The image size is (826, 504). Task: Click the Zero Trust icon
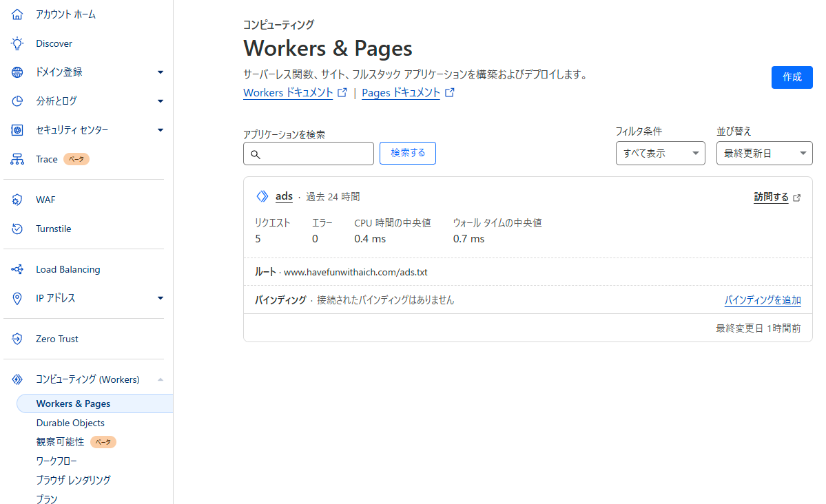[17, 339]
